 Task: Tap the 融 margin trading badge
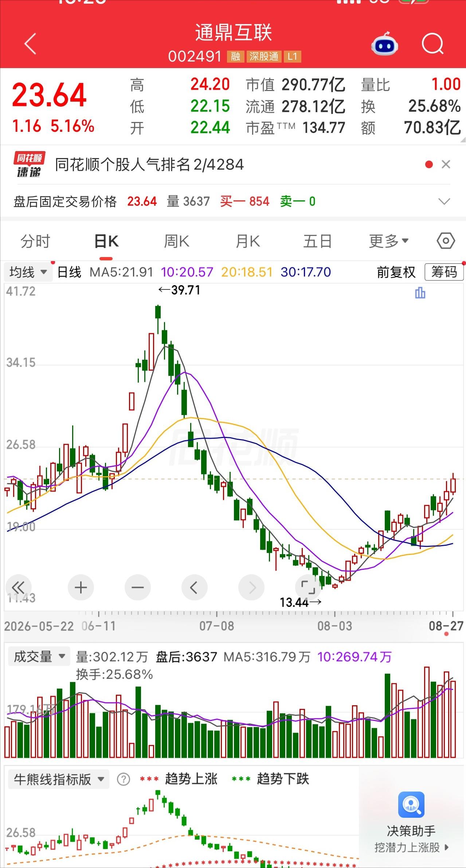235,56
